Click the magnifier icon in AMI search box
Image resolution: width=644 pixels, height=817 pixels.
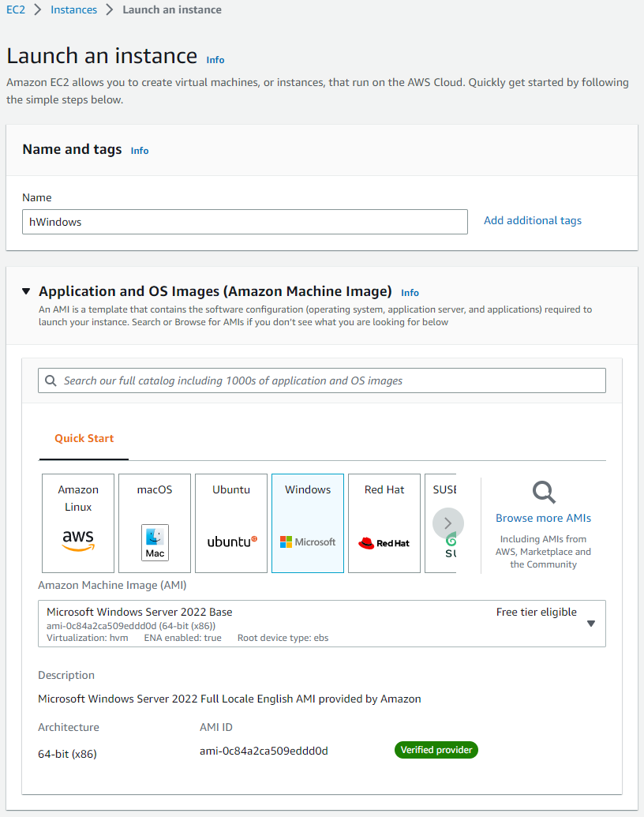coord(51,380)
